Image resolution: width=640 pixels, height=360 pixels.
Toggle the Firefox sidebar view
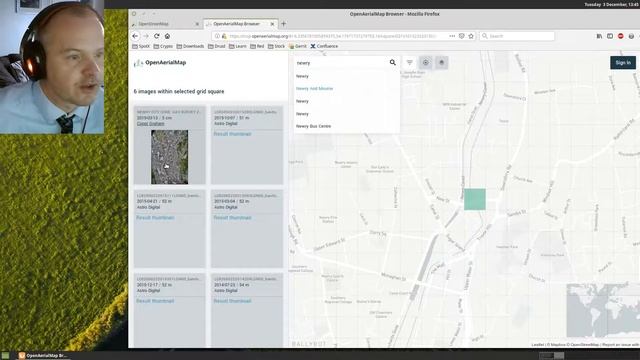610,36
